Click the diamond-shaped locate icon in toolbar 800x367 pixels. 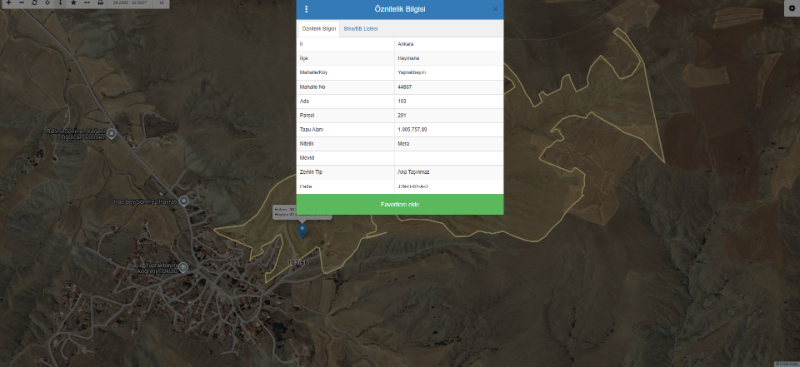pos(47,3)
